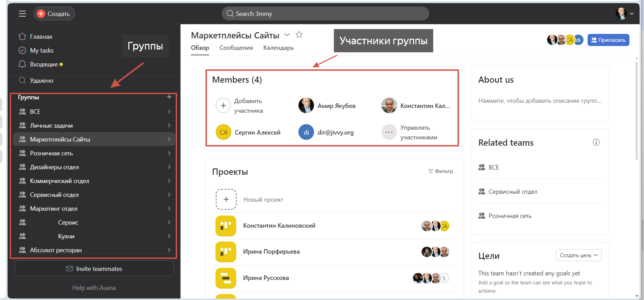Expand chevron for Дизайнеры отдел
Screen dimensions: 644x300
(169, 167)
